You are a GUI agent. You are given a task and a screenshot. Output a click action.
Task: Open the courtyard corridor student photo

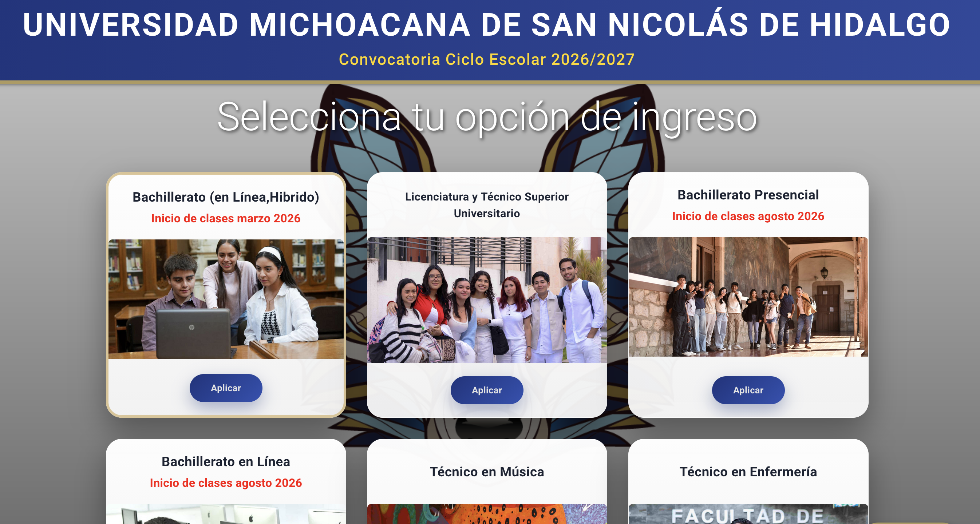(748, 297)
